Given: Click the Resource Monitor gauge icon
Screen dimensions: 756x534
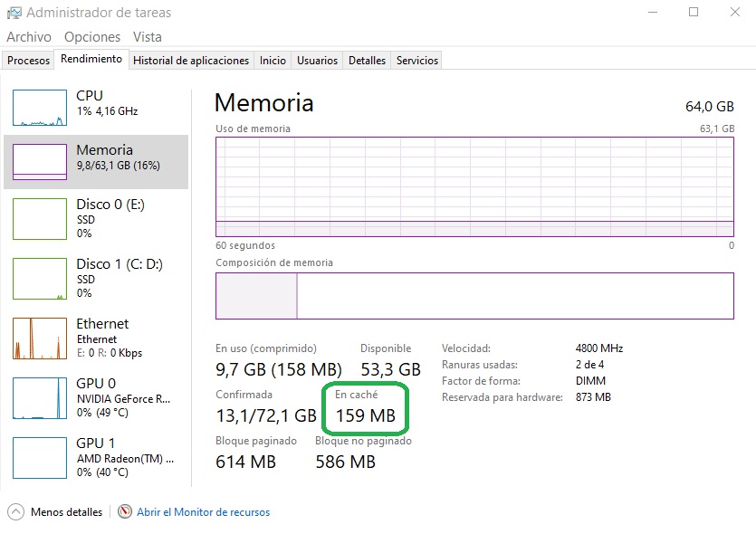Looking at the screenshot, I should 125,511.
